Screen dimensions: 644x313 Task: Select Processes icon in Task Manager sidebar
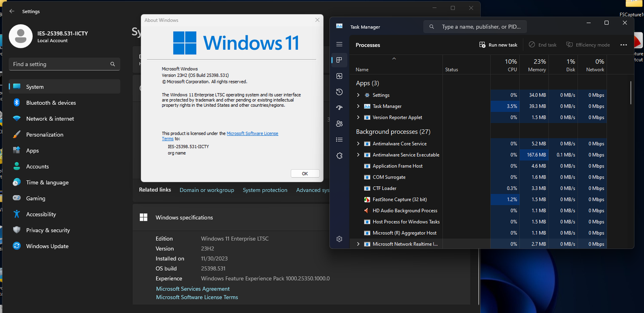(339, 60)
